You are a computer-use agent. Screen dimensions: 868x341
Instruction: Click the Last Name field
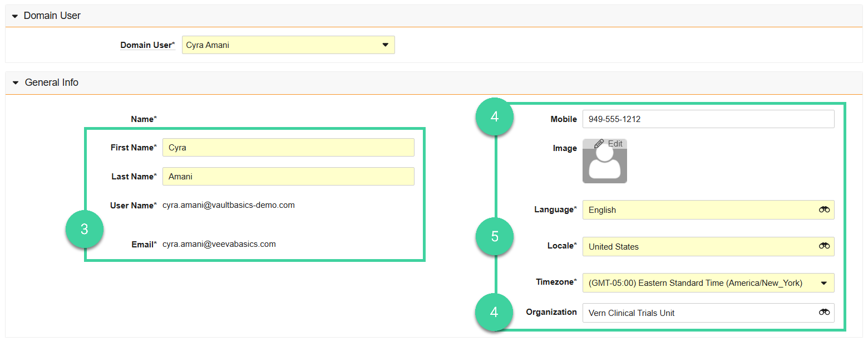288,177
